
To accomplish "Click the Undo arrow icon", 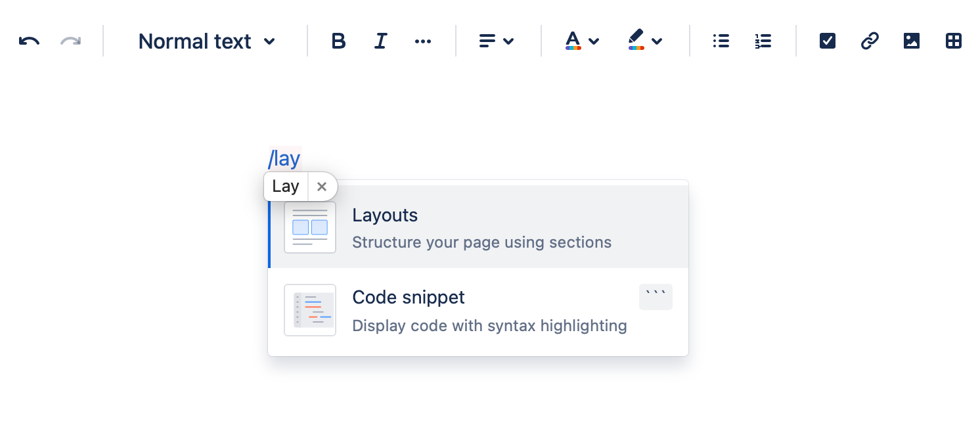I will pos(29,41).
